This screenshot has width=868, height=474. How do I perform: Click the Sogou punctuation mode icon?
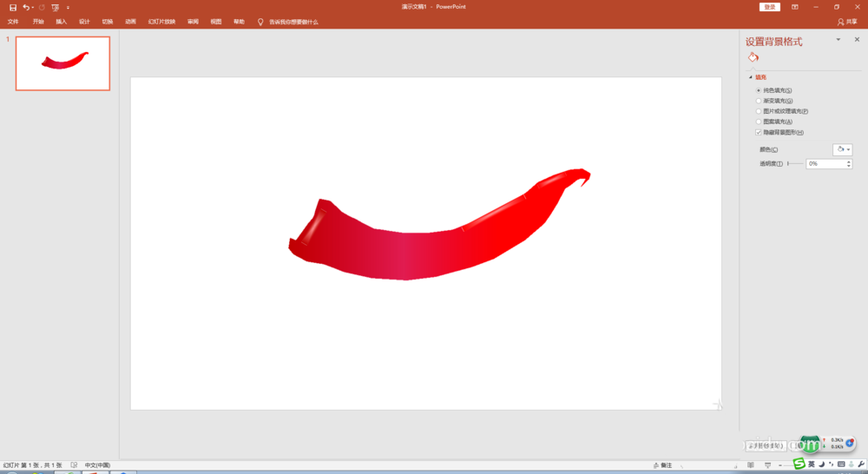click(x=831, y=464)
